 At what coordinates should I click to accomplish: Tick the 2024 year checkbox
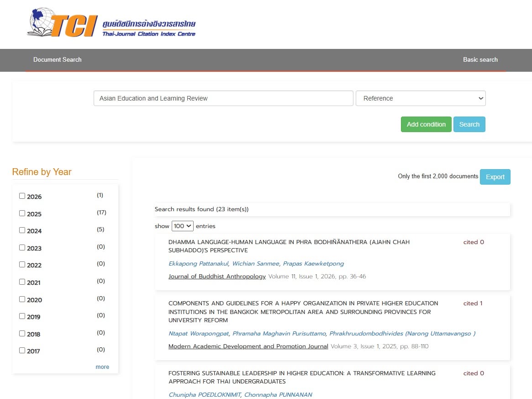pos(22,230)
